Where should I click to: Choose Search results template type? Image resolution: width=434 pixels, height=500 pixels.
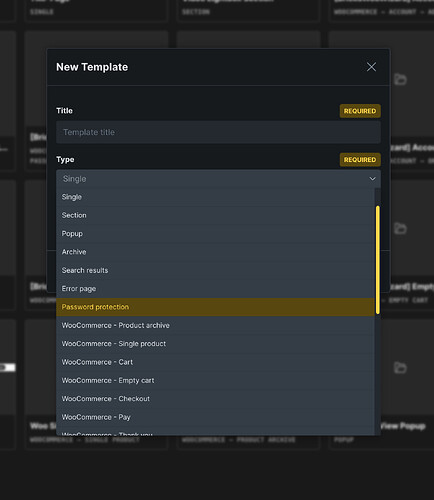pyautogui.click(x=215, y=270)
